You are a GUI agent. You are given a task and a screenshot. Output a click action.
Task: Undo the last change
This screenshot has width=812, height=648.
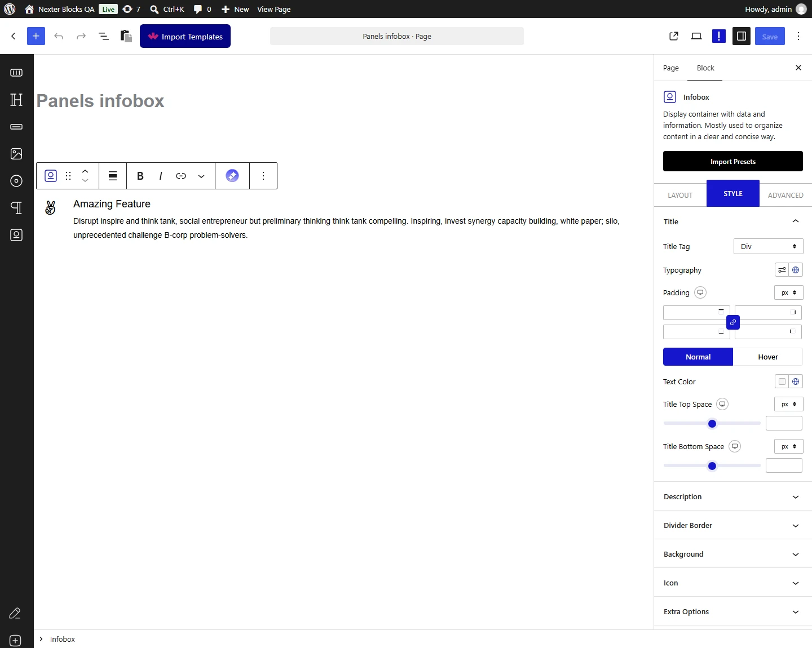pyautogui.click(x=59, y=36)
